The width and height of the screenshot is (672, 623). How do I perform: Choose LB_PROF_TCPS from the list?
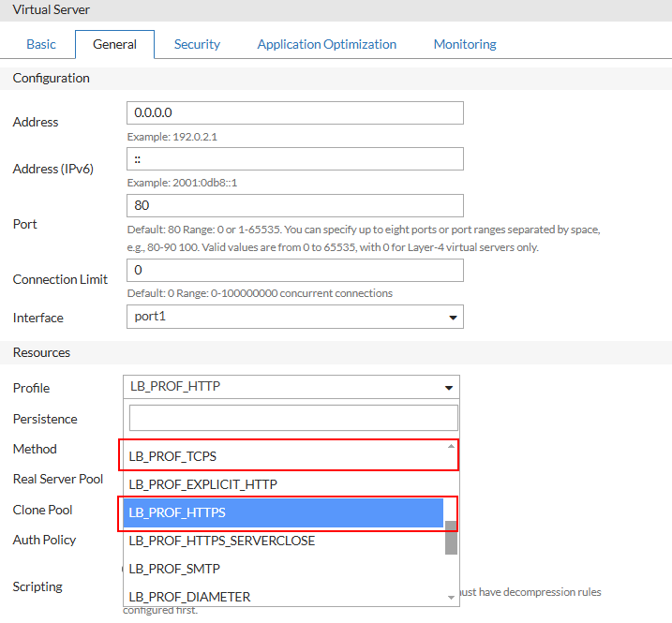(281, 456)
